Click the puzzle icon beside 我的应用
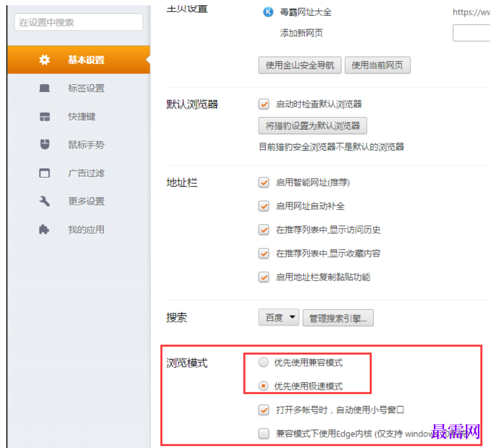Viewport: 490px width, 448px height. pyautogui.click(x=44, y=230)
